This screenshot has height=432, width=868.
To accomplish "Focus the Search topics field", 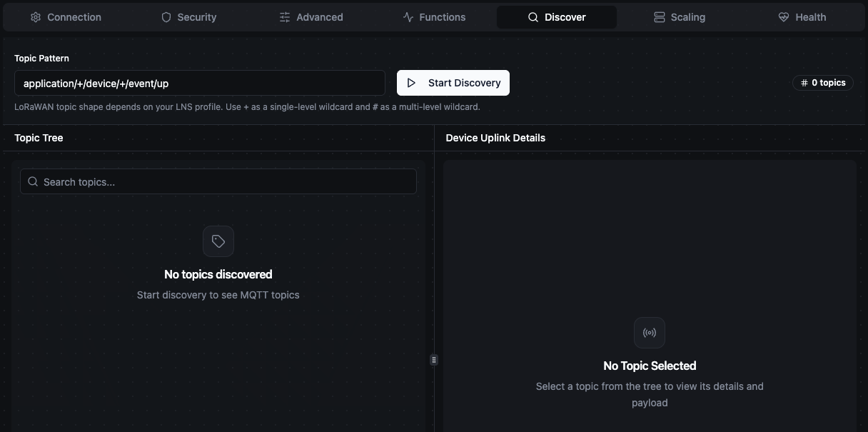I will point(218,181).
